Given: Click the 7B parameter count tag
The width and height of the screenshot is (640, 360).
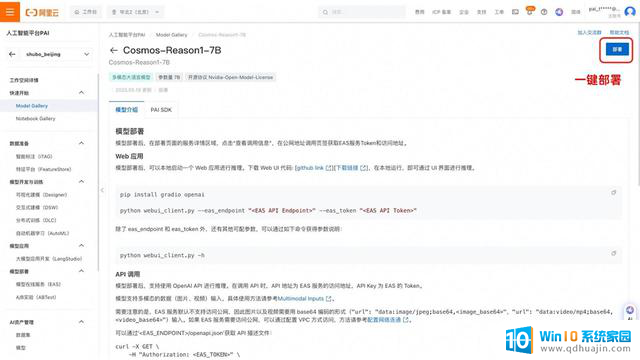Looking at the screenshot, I should coord(169,77).
